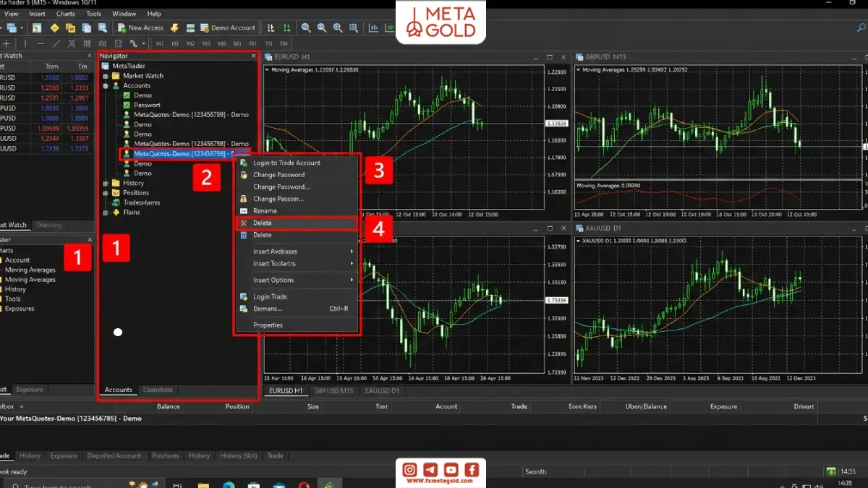
Task: Open the Charts menu in the menu bar
Action: point(65,14)
